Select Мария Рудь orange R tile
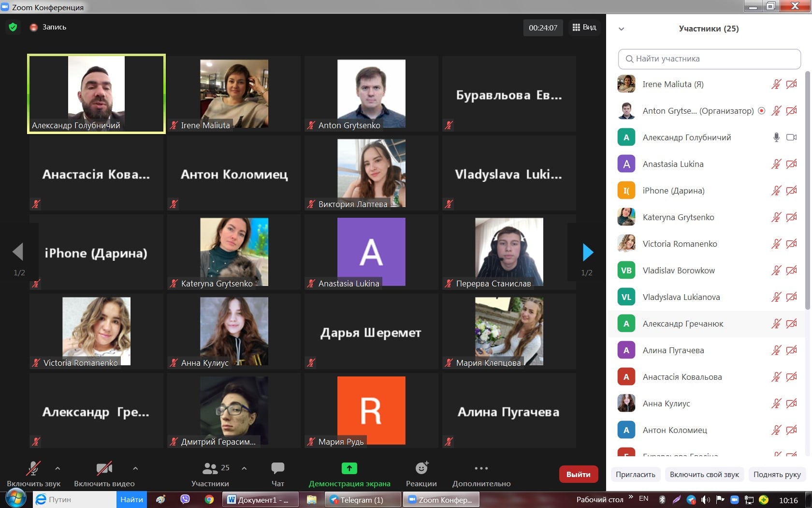Image resolution: width=812 pixels, height=508 pixels. (x=371, y=410)
